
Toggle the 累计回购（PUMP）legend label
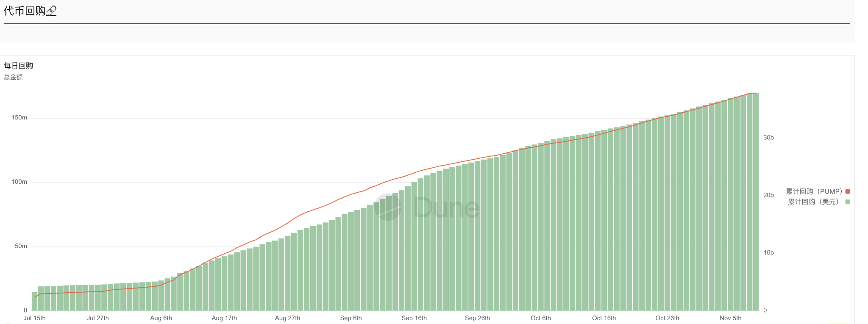click(x=814, y=191)
